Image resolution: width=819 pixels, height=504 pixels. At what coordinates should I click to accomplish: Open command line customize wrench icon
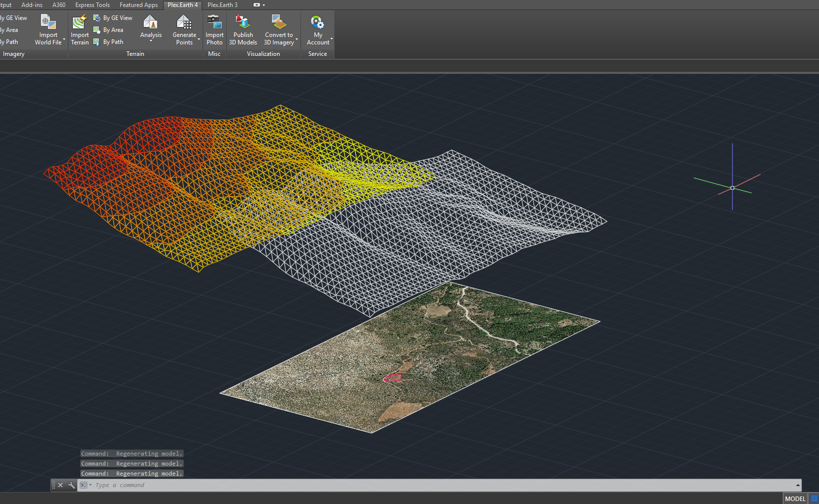coord(71,485)
